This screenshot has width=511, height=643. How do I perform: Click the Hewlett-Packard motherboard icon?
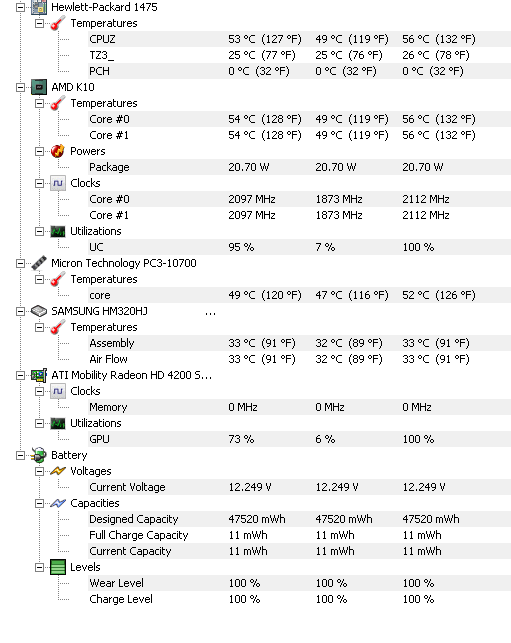[x=39, y=7]
